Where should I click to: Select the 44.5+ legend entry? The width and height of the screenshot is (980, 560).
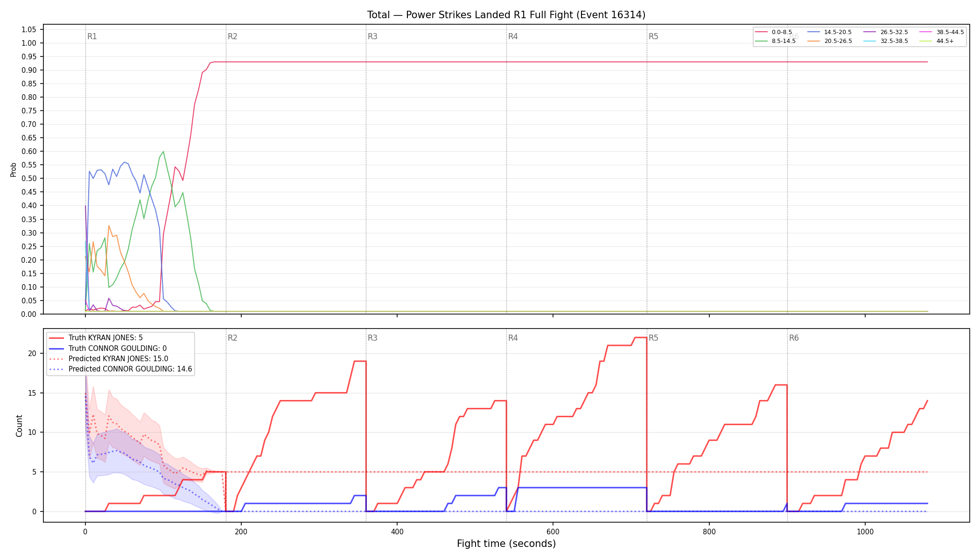click(937, 41)
